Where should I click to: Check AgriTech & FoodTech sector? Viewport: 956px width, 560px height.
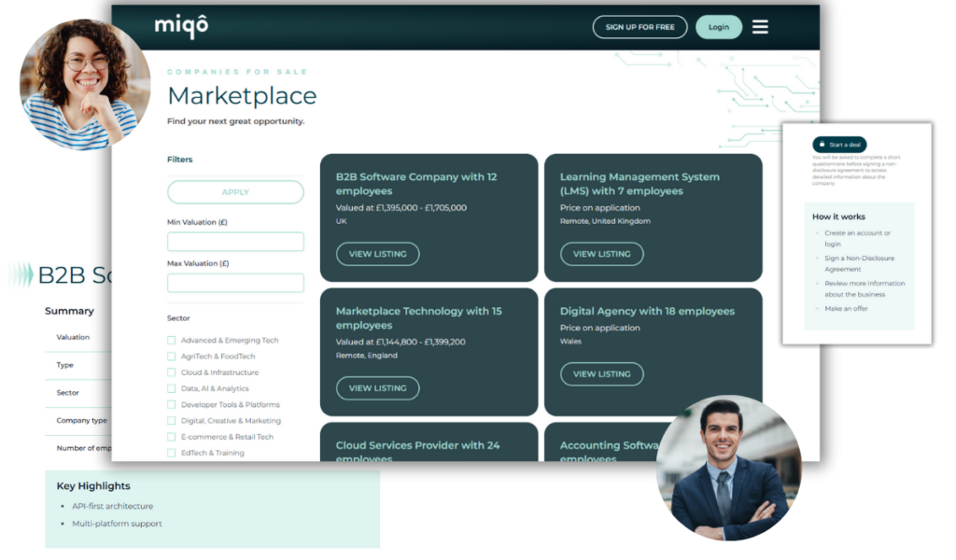[172, 356]
